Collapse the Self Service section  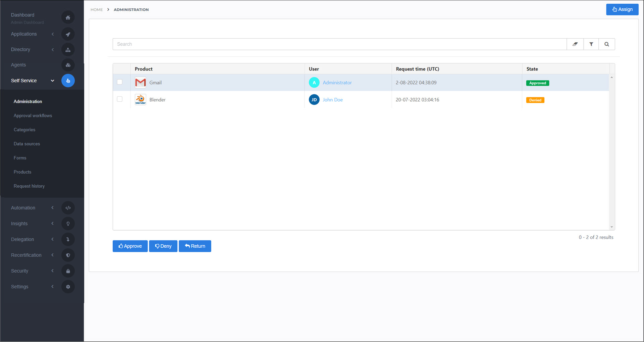[52, 81]
